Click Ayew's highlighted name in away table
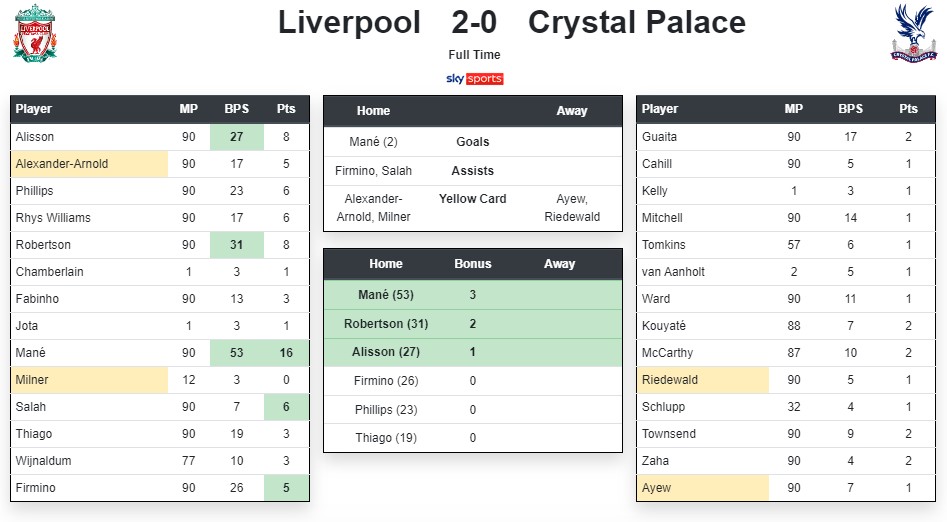This screenshot has height=522, width=947. [x=656, y=488]
